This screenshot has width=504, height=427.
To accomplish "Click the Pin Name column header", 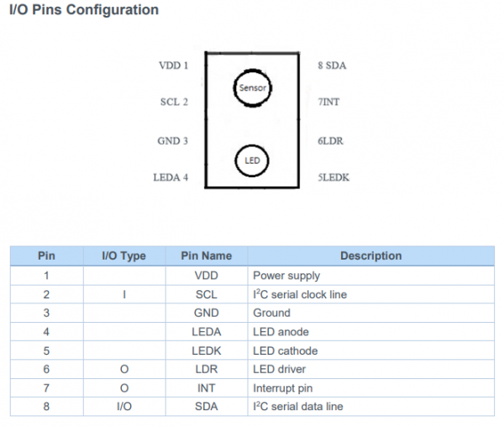I will click(206, 256).
